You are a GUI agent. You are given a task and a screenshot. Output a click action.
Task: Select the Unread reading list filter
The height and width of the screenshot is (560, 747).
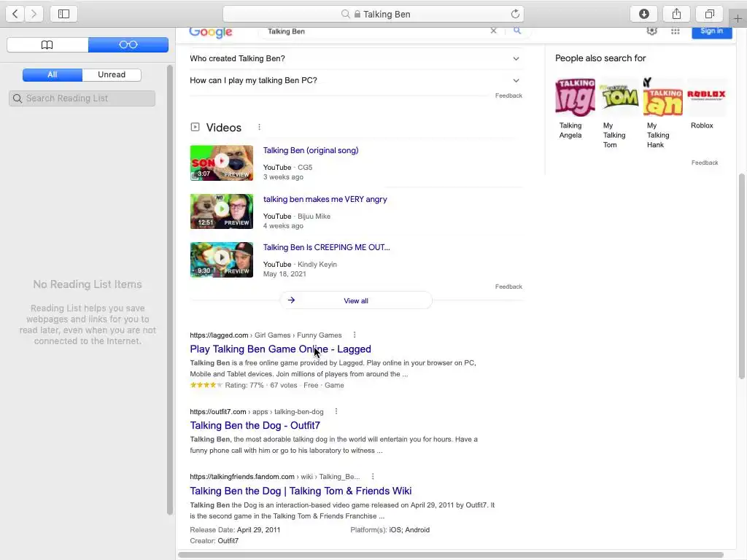click(112, 75)
